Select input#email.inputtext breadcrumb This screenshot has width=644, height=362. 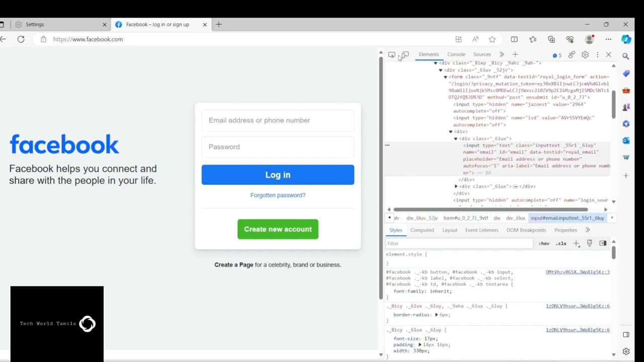click(567, 218)
